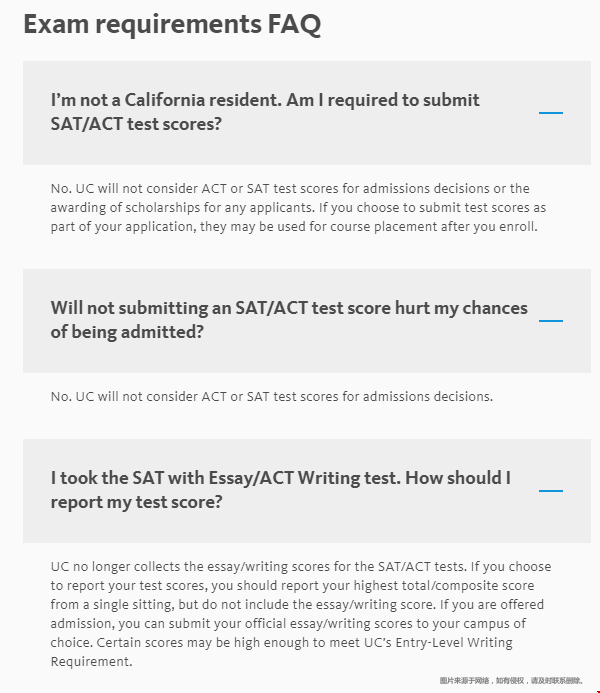The height and width of the screenshot is (693, 600).
Task: Click "part of your application" in first answer
Action: 123,227
